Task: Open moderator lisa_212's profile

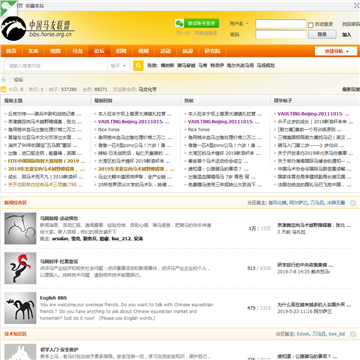Action: pyautogui.click(x=121, y=239)
